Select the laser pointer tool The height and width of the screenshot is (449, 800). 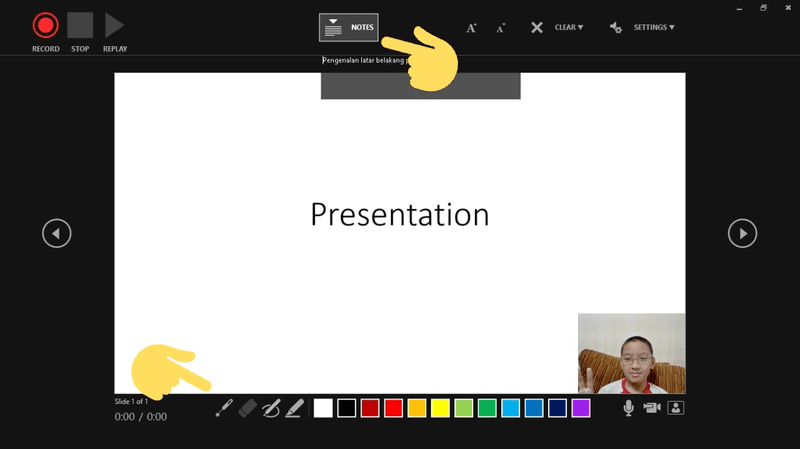[x=224, y=408]
